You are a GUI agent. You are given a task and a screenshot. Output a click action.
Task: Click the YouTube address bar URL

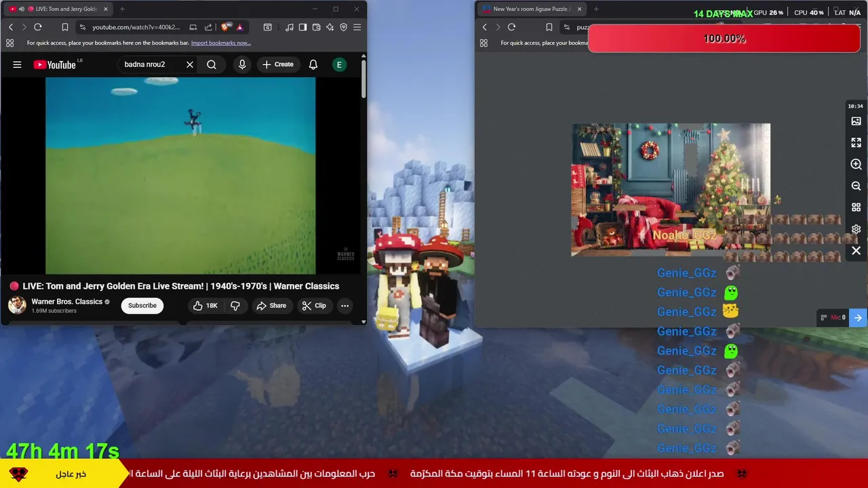(x=136, y=27)
